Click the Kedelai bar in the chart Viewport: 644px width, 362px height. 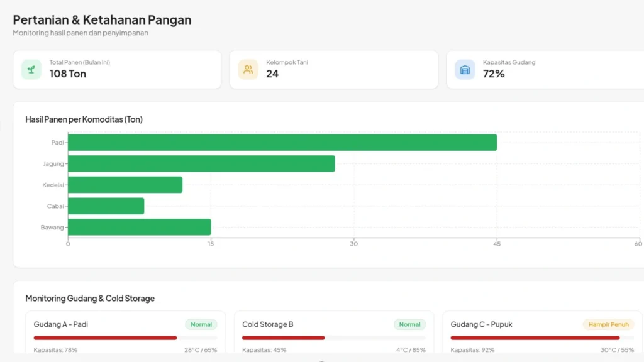pos(124,184)
